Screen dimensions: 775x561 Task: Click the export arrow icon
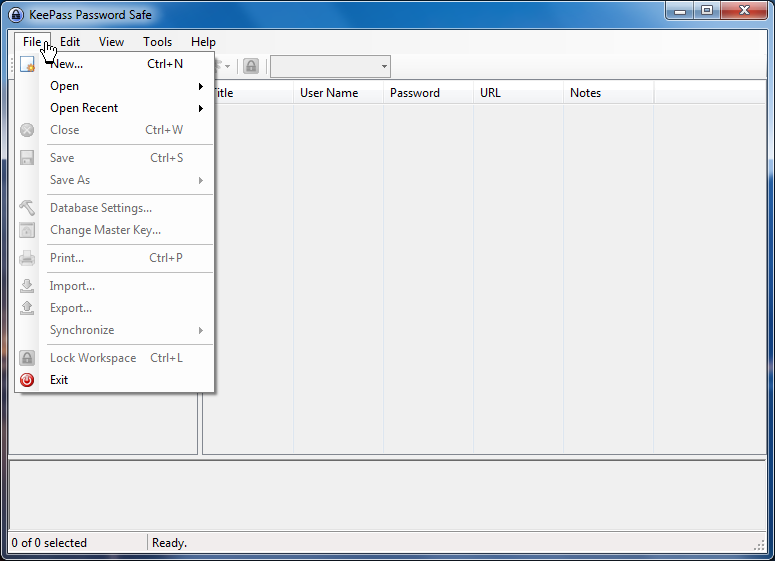tap(27, 308)
